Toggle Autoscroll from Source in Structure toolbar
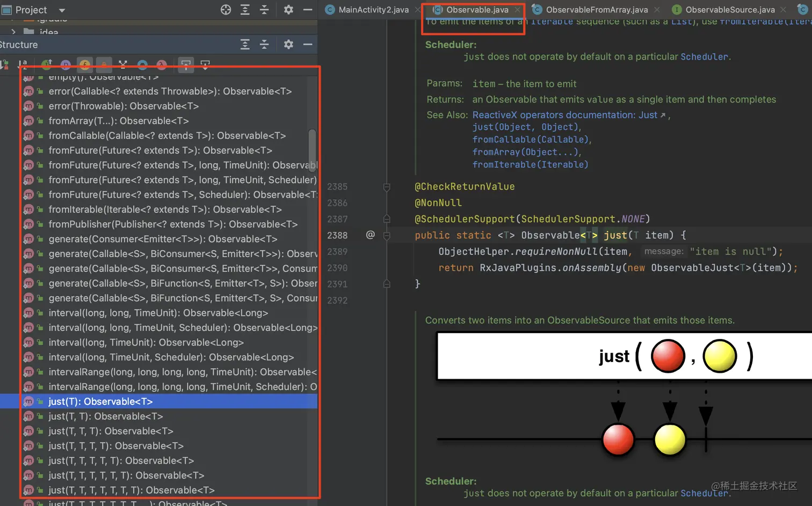This screenshot has height=506, width=812. (x=205, y=65)
